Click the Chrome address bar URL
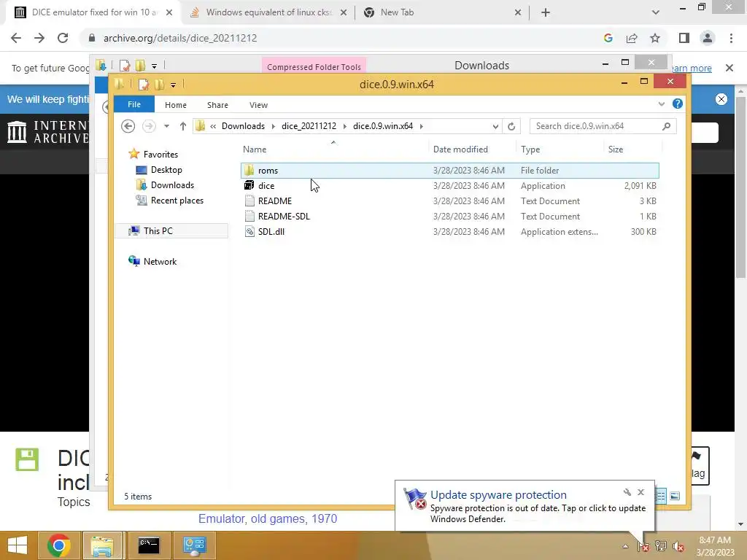747x560 pixels. (180, 38)
